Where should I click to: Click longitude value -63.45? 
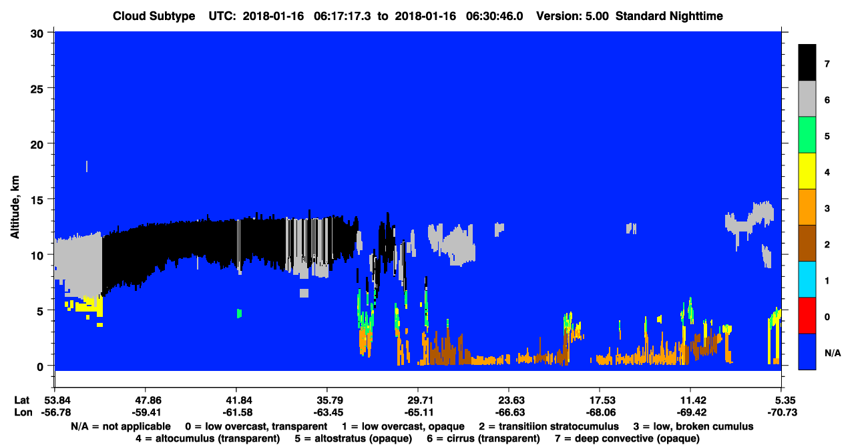coord(327,412)
